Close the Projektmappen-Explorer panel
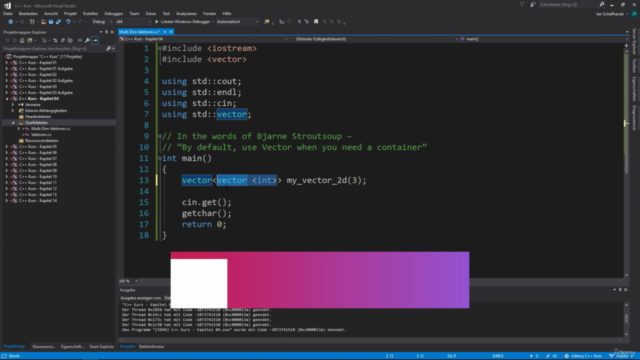Viewport: 640px width, 360px height. (x=112, y=32)
